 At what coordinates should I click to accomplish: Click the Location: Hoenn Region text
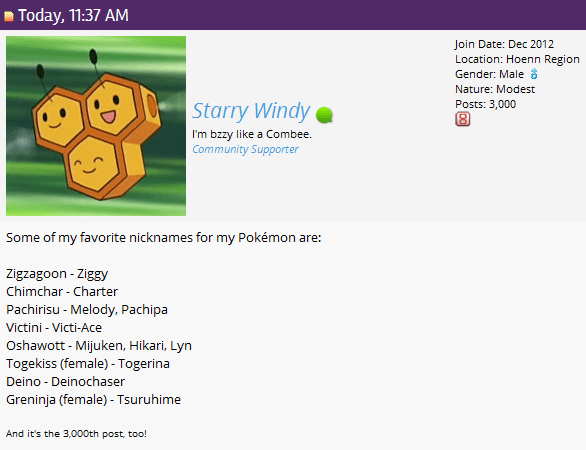pyautogui.click(x=517, y=59)
